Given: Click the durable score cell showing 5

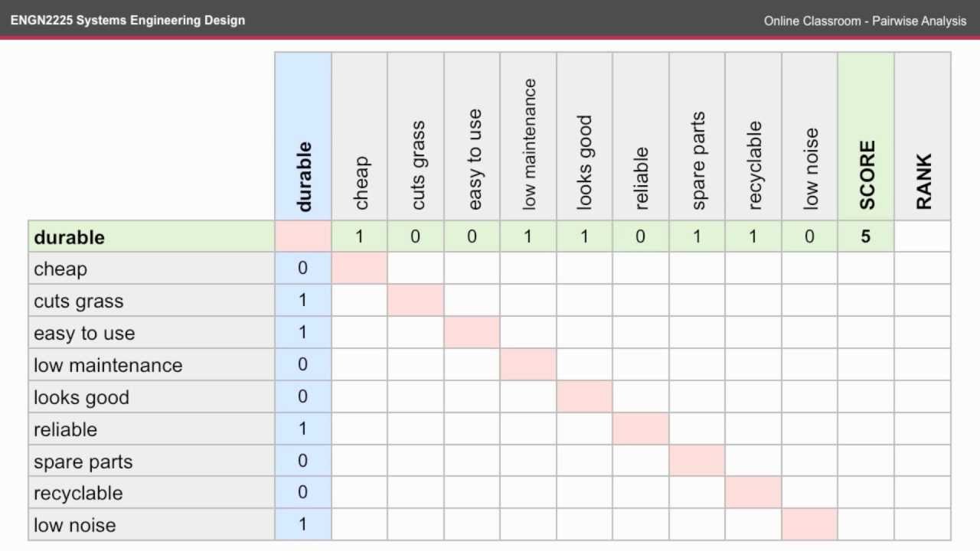Looking at the screenshot, I should [866, 236].
